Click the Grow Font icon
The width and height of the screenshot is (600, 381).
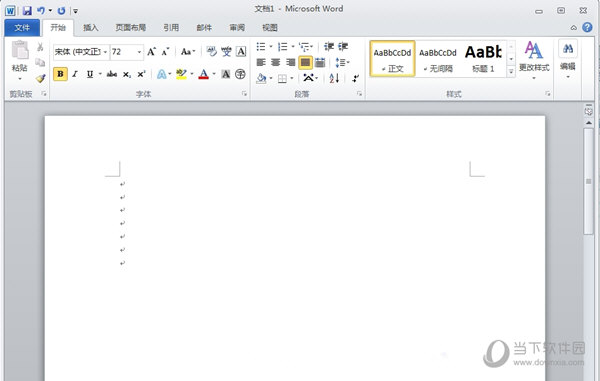coord(152,52)
